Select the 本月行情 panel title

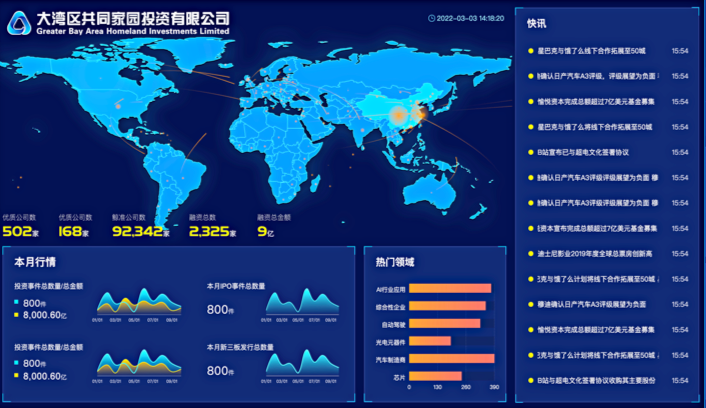35,262
